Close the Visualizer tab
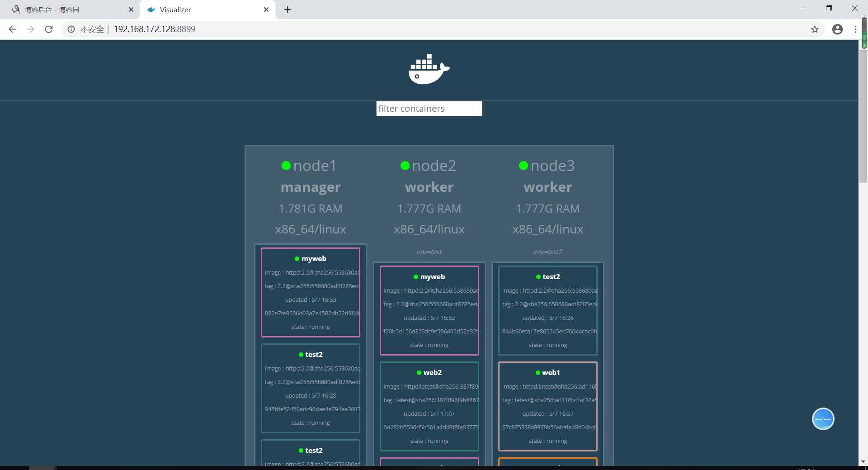This screenshot has height=470, width=868. point(266,9)
